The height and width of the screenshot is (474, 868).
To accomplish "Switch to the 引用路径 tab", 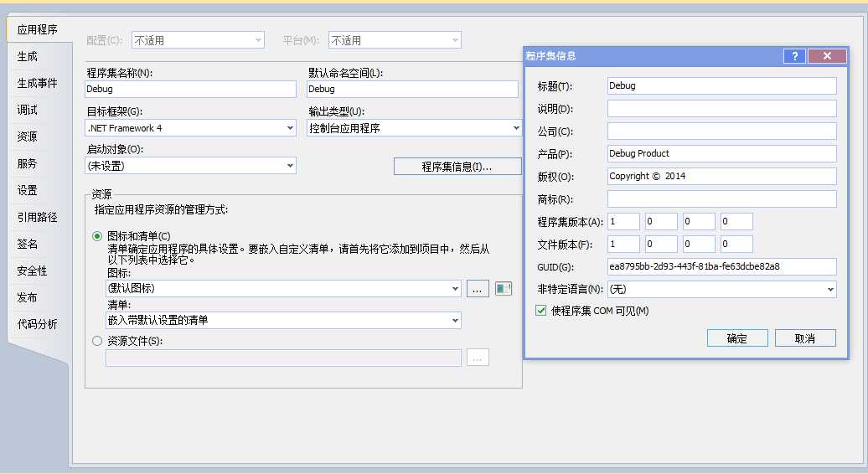I will (x=37, y=218).
